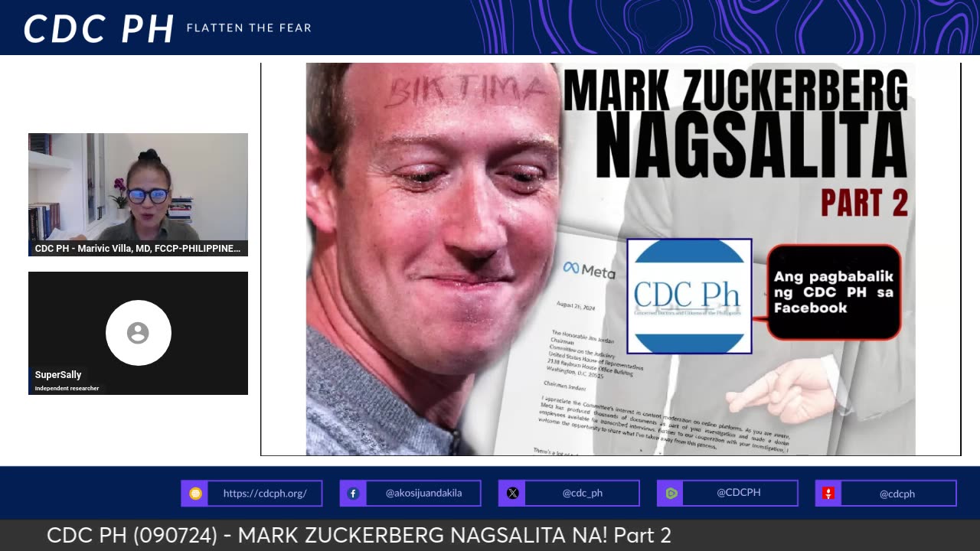Click the Facebook icon beside @akosijuandakila

pyautogui.click(x=353, y=494)
